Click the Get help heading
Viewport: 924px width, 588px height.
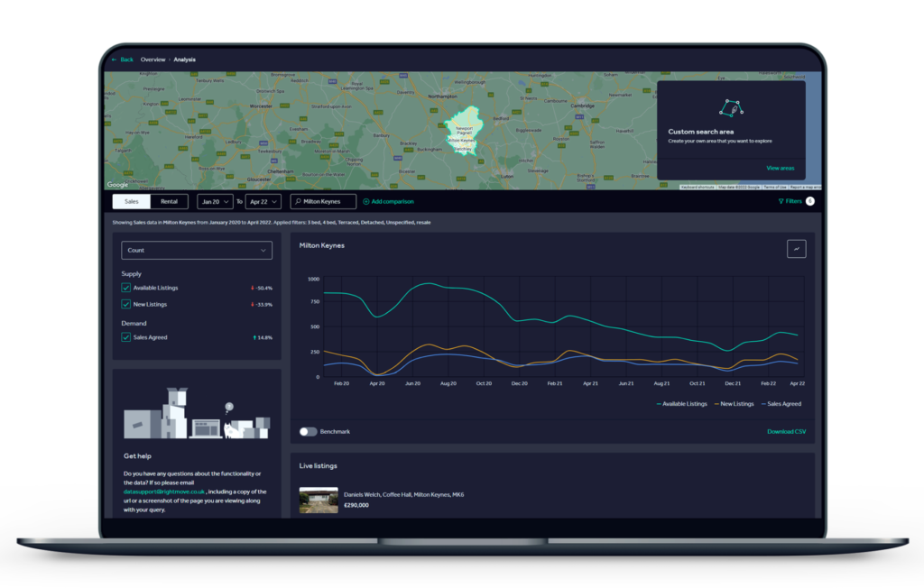(137, 456)
